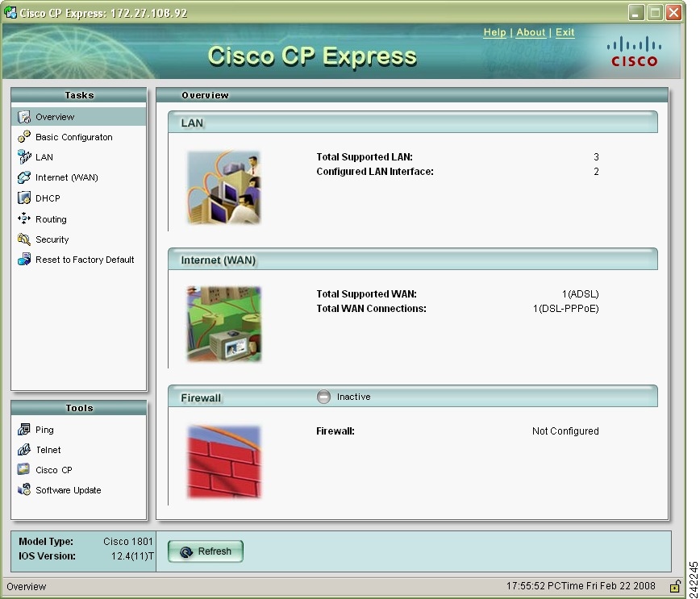Go to the DHCP task
This screenshot has width=700, height=599.
[x=48, y=198]
